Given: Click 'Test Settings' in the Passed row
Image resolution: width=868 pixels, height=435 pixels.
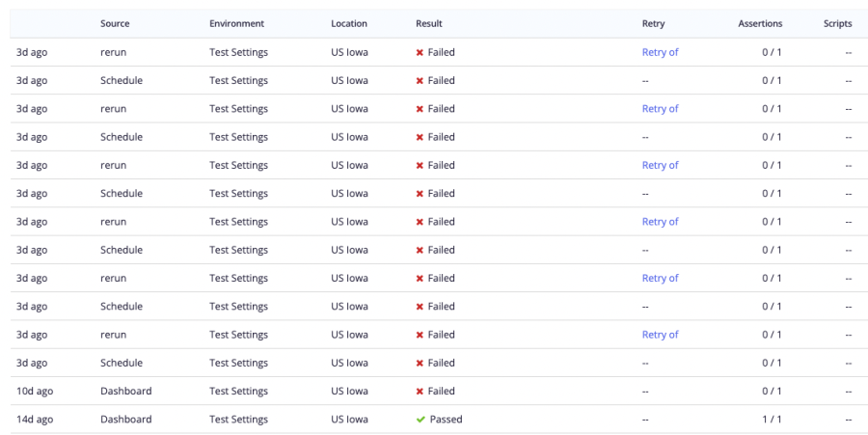Looking at the screenshot, I should point(238,420).
